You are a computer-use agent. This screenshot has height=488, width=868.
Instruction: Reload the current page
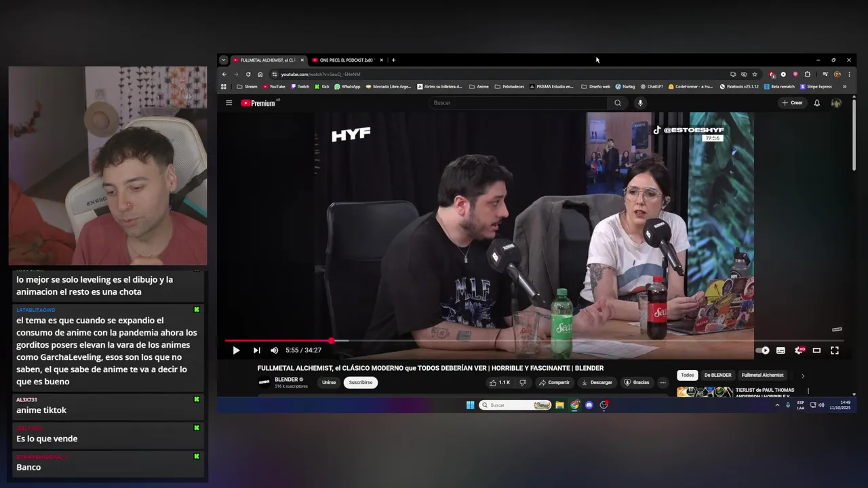(248, 74)
